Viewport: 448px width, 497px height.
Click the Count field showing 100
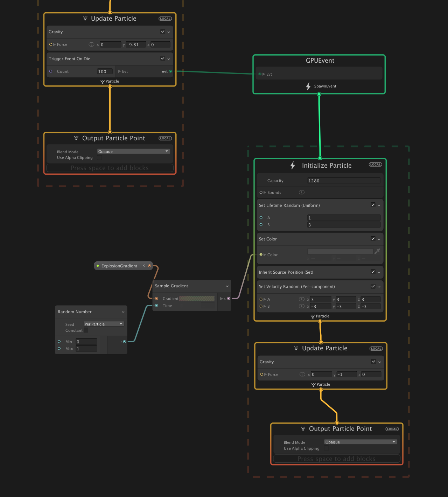tap(105, 71)
